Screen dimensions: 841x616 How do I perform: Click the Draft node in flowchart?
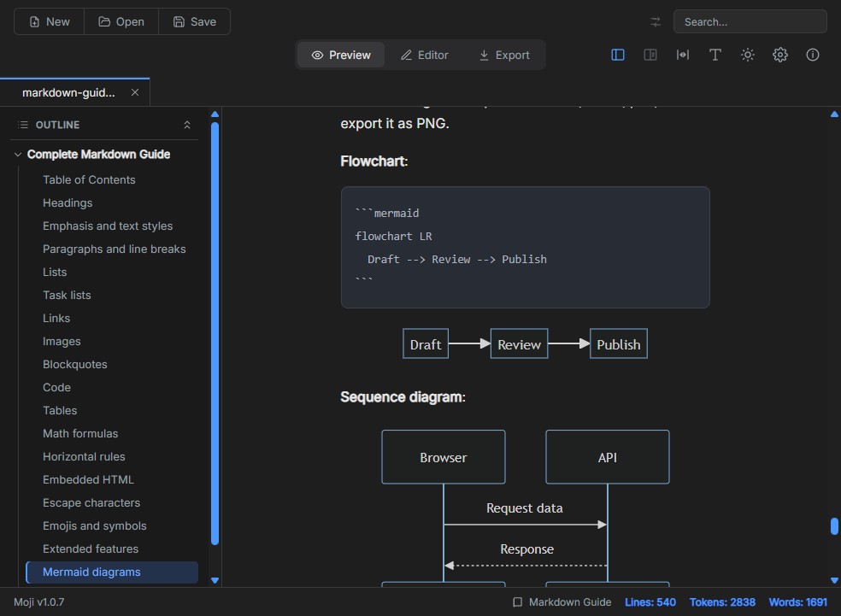(426, 343)
